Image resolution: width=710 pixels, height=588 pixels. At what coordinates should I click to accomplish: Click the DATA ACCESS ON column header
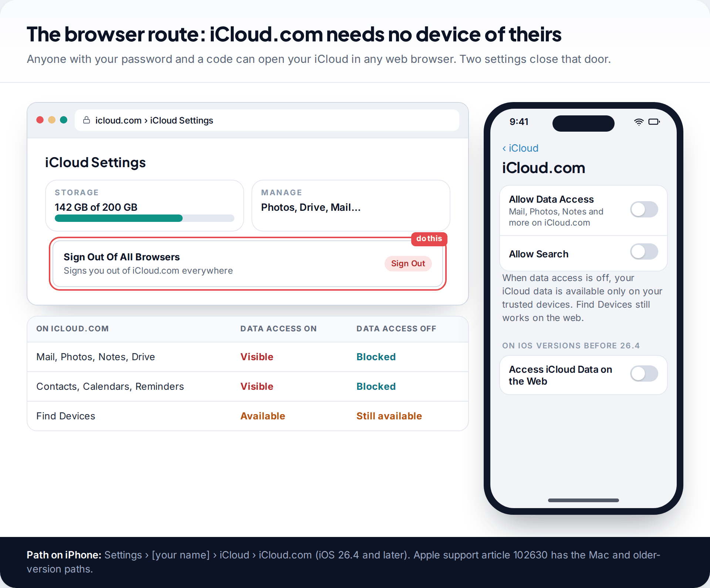click(278, 329)
